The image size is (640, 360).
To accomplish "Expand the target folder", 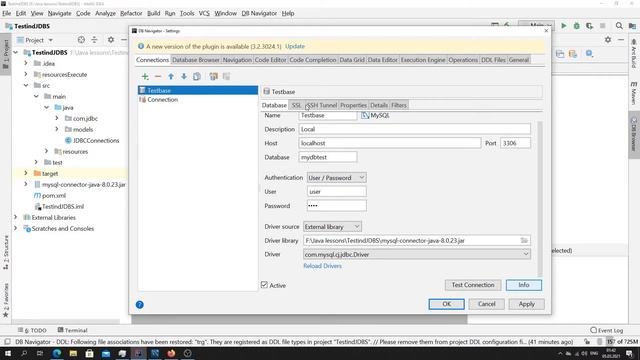I will 26,173.
